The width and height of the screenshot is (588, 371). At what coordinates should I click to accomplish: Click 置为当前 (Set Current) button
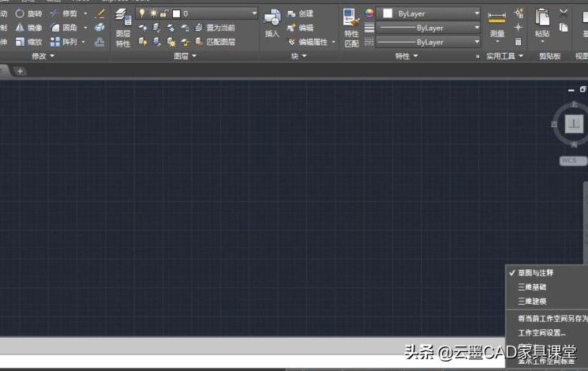click(x=219, y=28)
